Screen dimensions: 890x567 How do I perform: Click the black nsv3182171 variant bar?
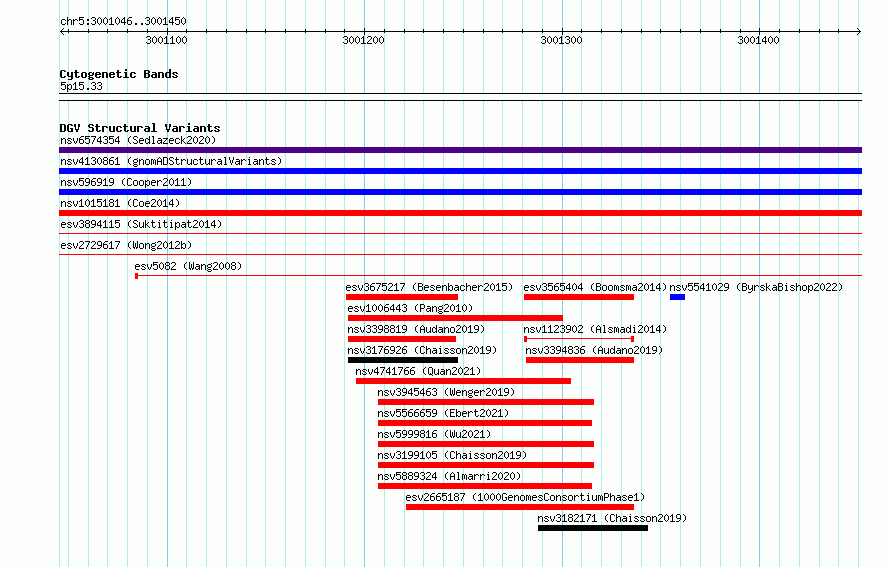tap(593, 528)
